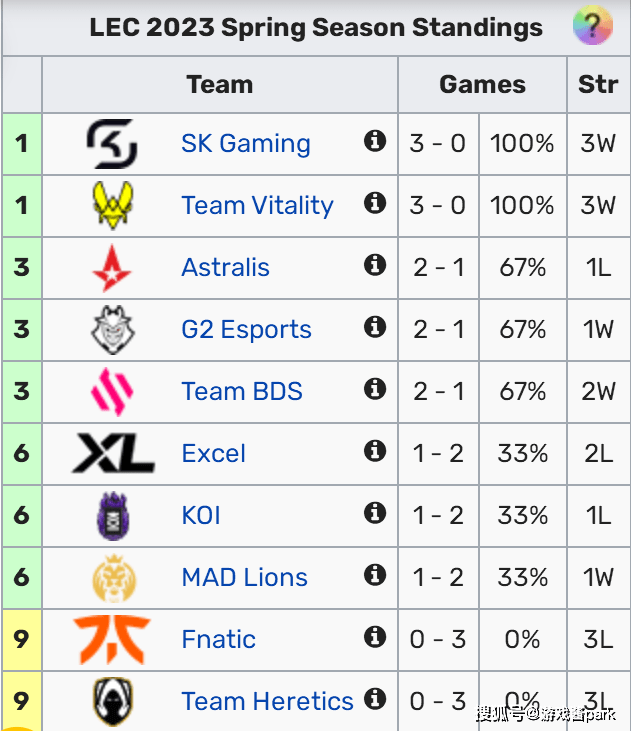Click the Team BDS pink logo

111,392
